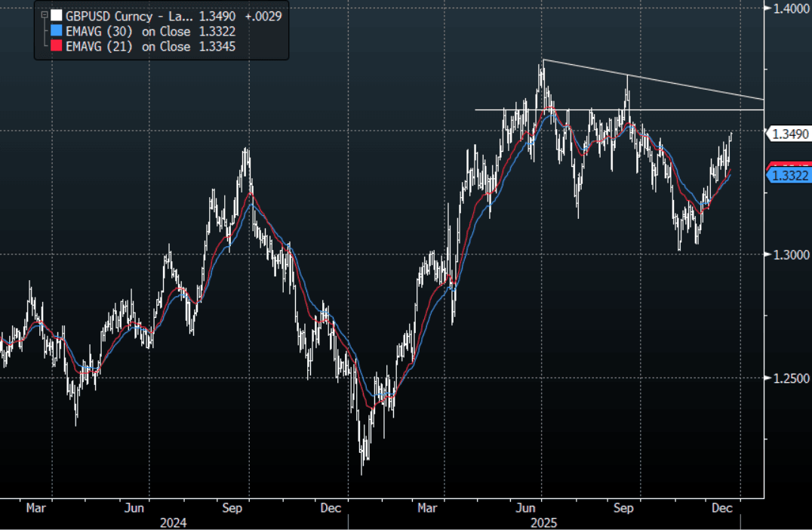This screenshot has width=812, height=530.
Task: Click the rightmost Dec label on time axis
Action: click(x=721, y=508)
